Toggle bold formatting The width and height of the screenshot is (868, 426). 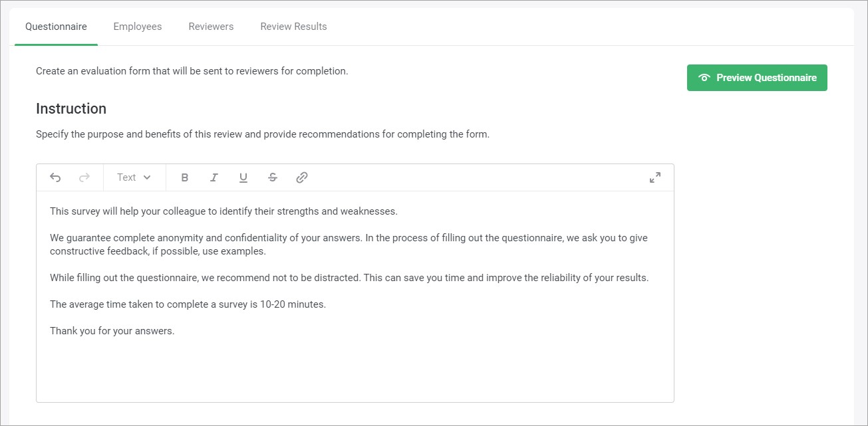185,177
